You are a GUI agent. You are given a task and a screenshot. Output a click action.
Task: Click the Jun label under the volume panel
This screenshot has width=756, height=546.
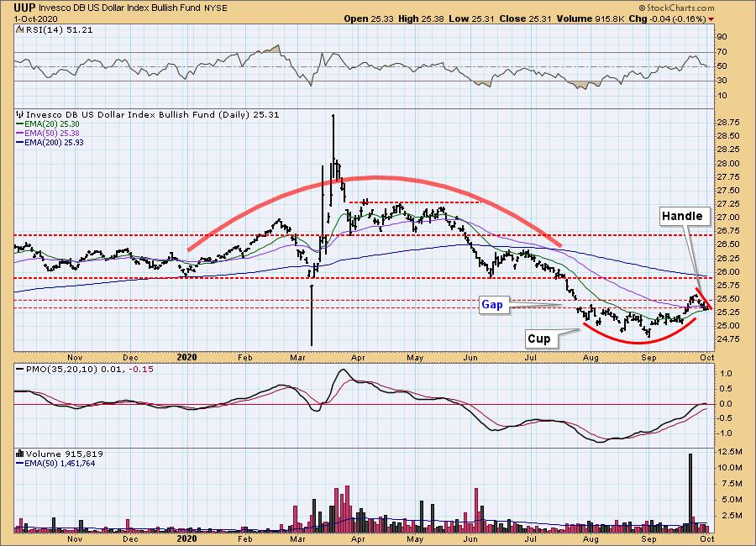coord(470,539)
